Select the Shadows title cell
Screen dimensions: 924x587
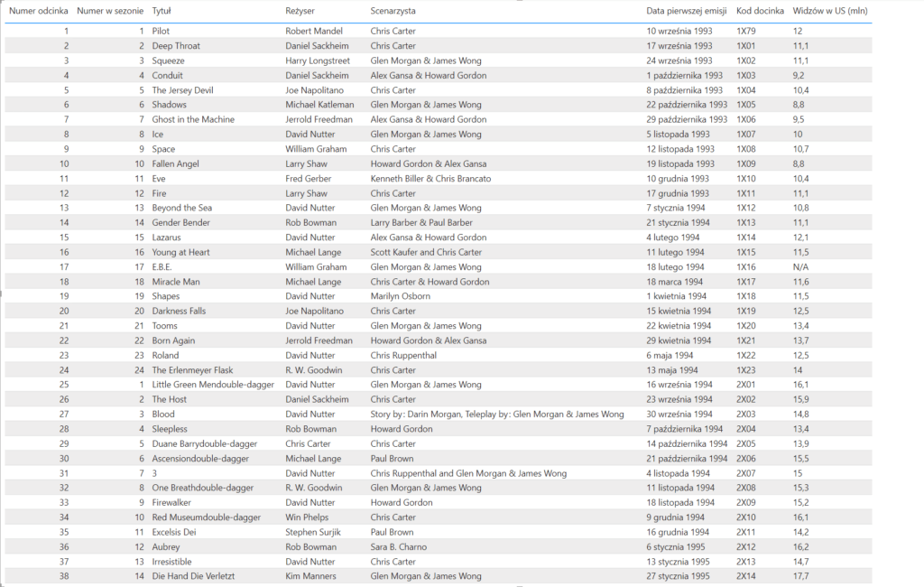(x=169, y=105)
